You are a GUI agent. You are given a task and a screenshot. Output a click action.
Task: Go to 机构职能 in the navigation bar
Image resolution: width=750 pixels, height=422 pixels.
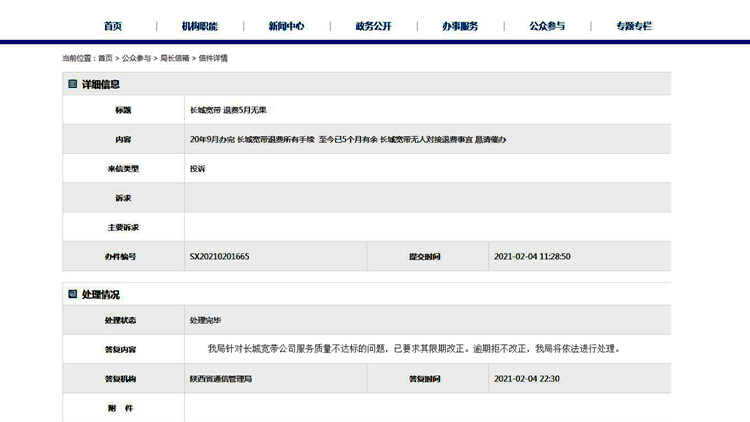coord(199,26)
